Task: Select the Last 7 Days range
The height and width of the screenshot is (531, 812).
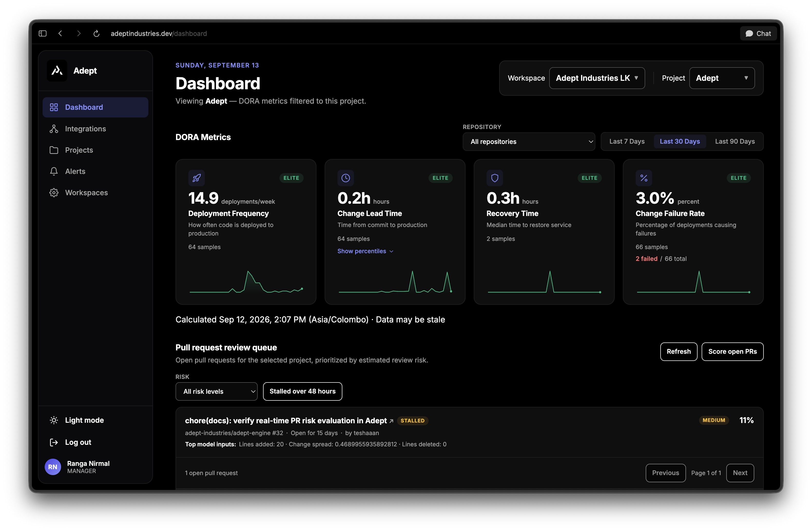Action: [x=627, y=142]
